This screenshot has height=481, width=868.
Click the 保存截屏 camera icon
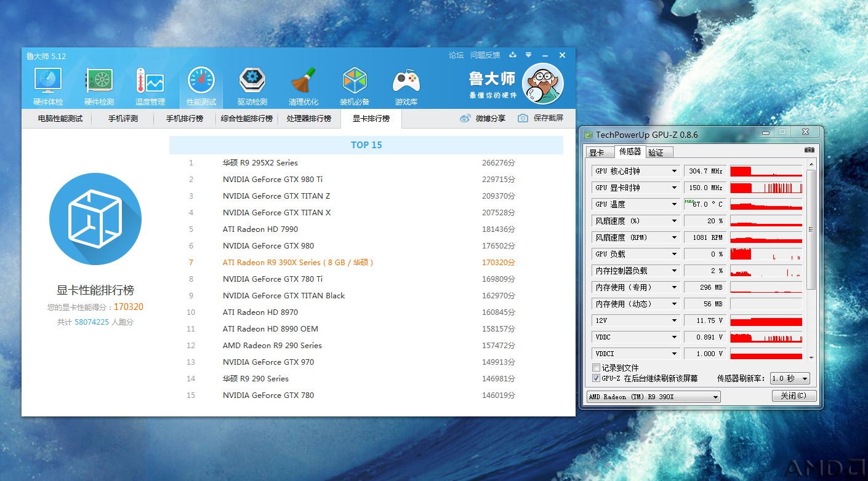pyautogui.click(x=523, y=118)
